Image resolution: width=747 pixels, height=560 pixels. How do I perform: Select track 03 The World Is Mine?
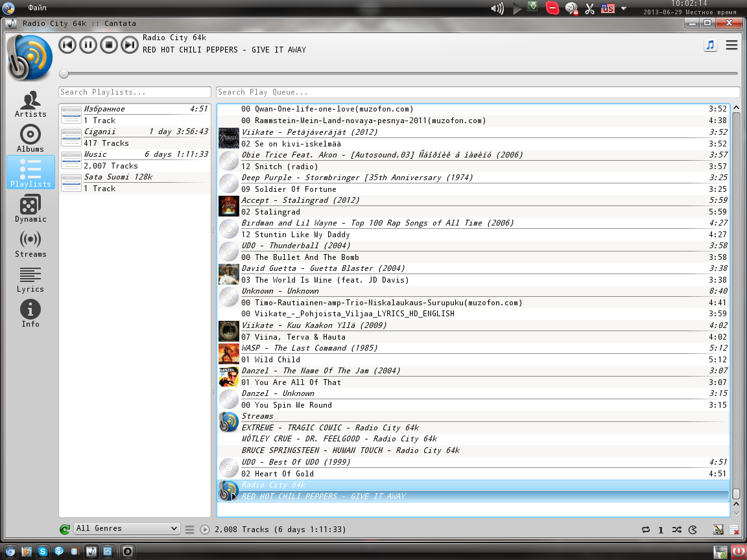point(473,280)
